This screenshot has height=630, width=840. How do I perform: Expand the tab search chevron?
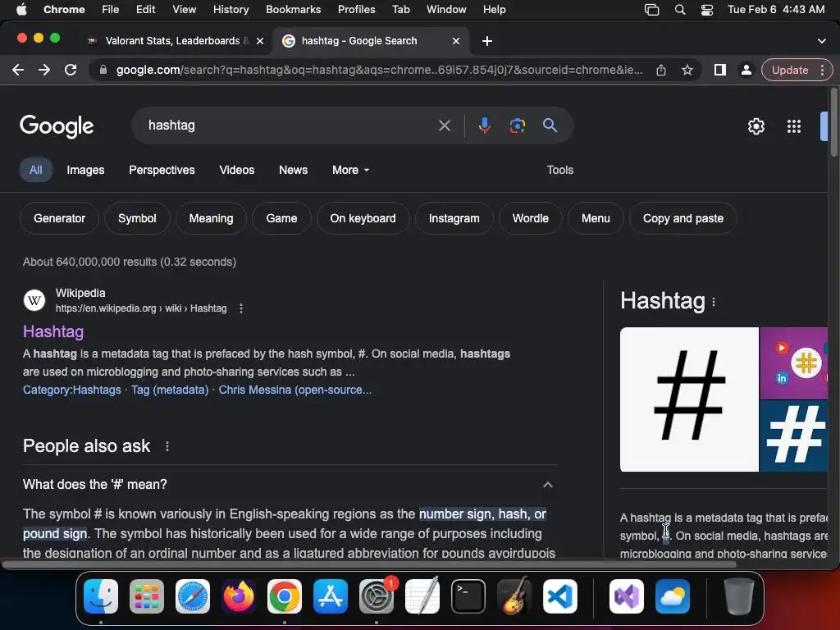822,41
